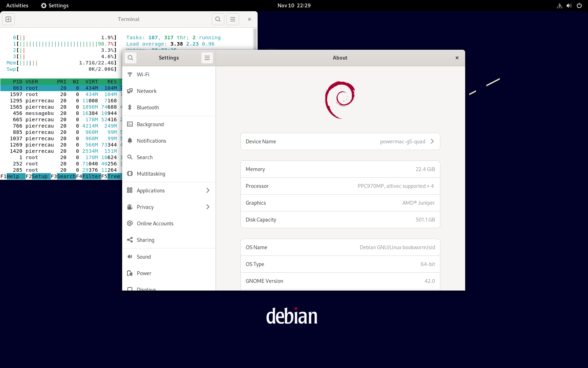Click the Sharing icon in the sidebar
Image resolution: width=588 pixels, height=368 pixels.
130,240
